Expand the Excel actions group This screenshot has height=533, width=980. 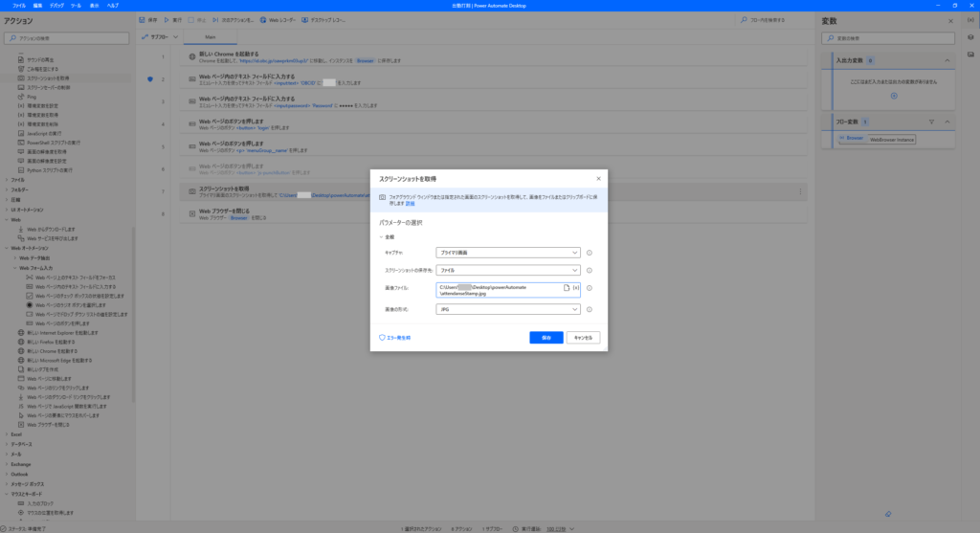click(7, 434)
